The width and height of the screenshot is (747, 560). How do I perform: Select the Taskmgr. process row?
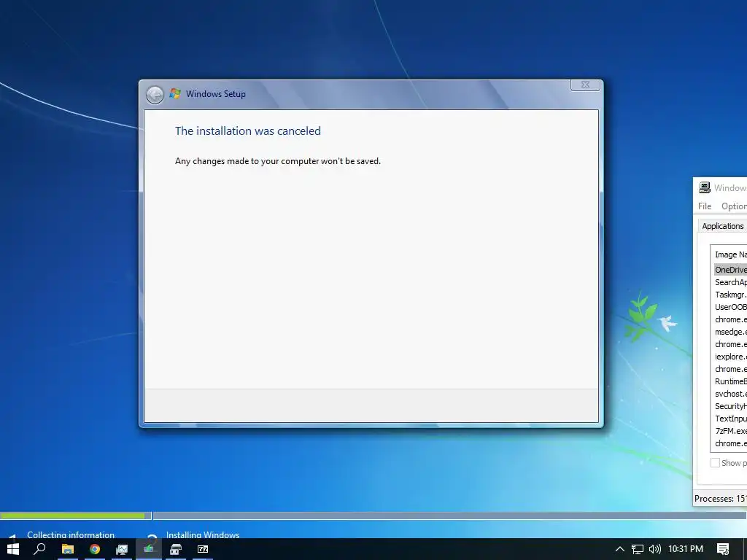pos(730,295)
